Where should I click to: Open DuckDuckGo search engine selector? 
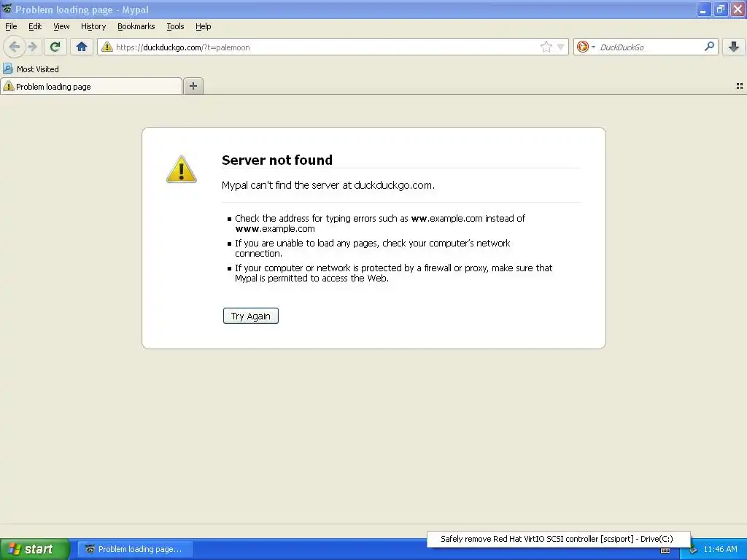[586, 47]
